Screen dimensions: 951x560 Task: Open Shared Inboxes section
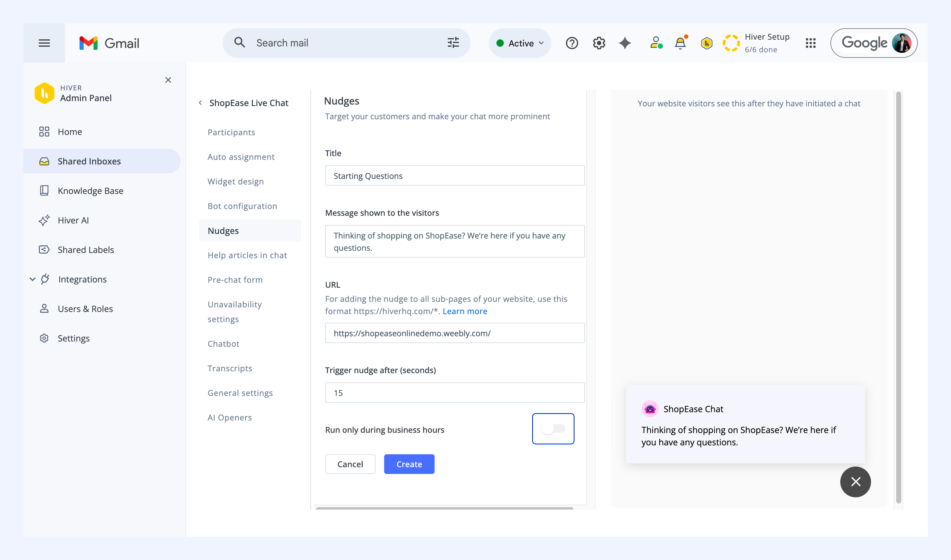coord(102,161)
